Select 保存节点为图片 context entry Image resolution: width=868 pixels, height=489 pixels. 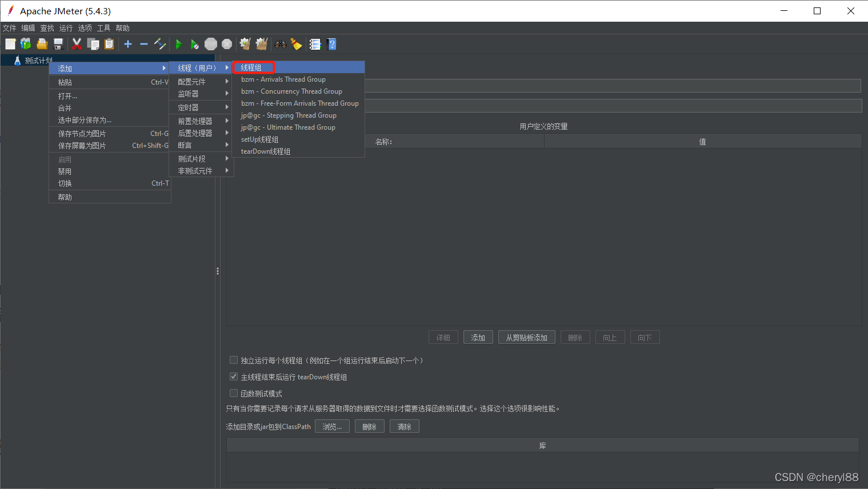[x=110, y=134]
